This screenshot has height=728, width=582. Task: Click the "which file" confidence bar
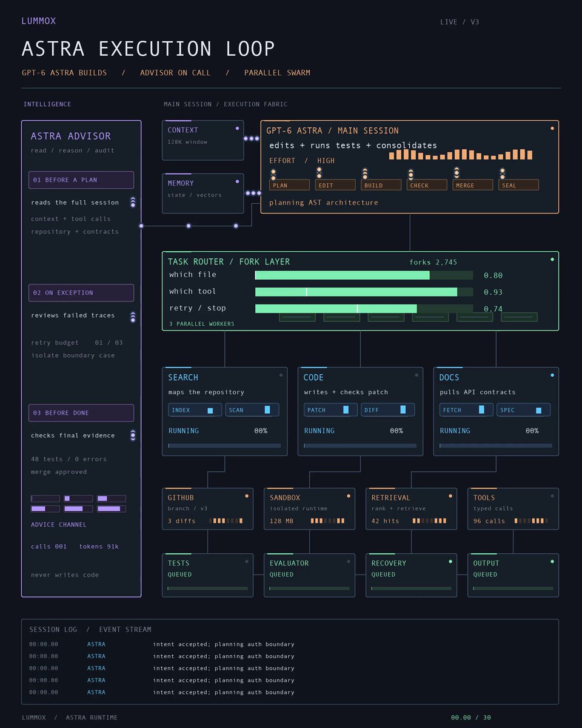[x=364, y=275]
